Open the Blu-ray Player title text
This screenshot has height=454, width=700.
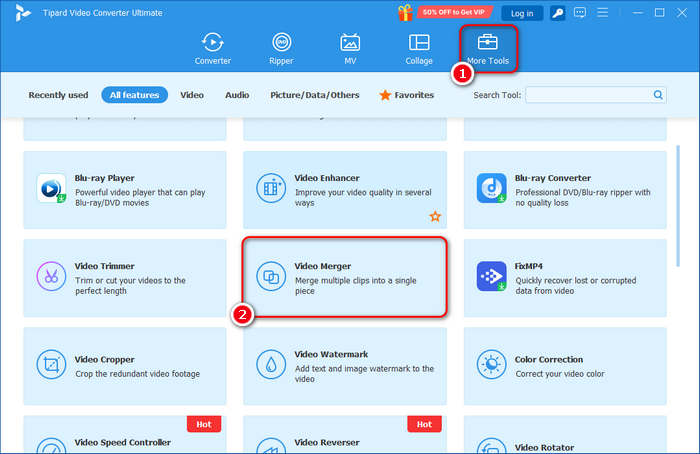tap(104, 178)
